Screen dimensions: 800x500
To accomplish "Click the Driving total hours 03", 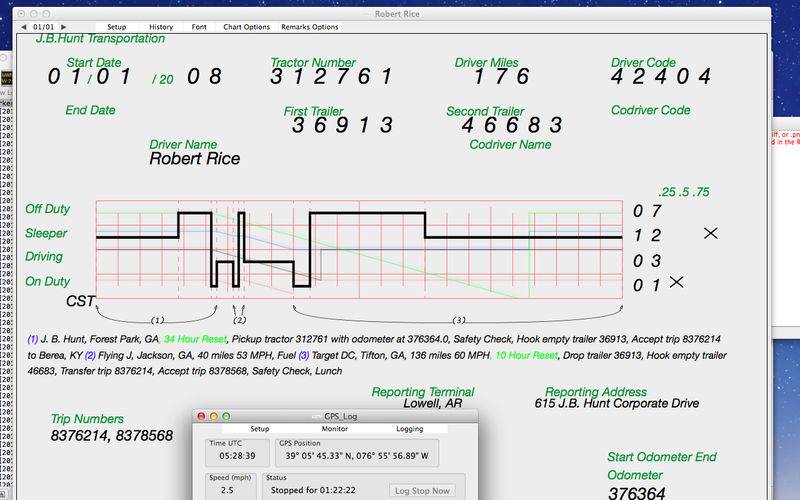I will pyautogui.click(x=647, y=261).
